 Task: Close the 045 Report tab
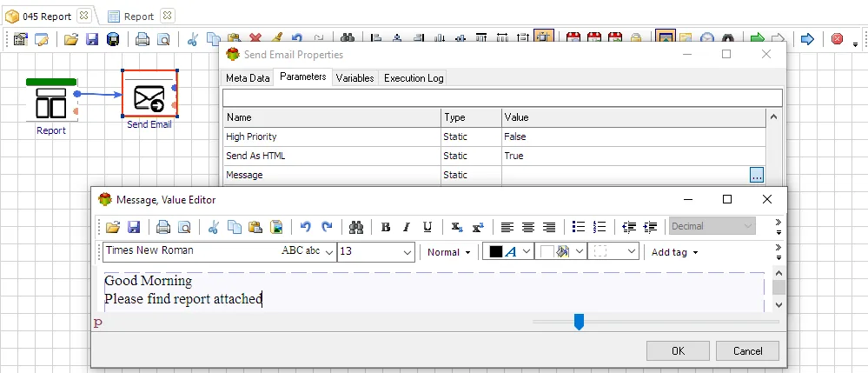pos(83,16)
